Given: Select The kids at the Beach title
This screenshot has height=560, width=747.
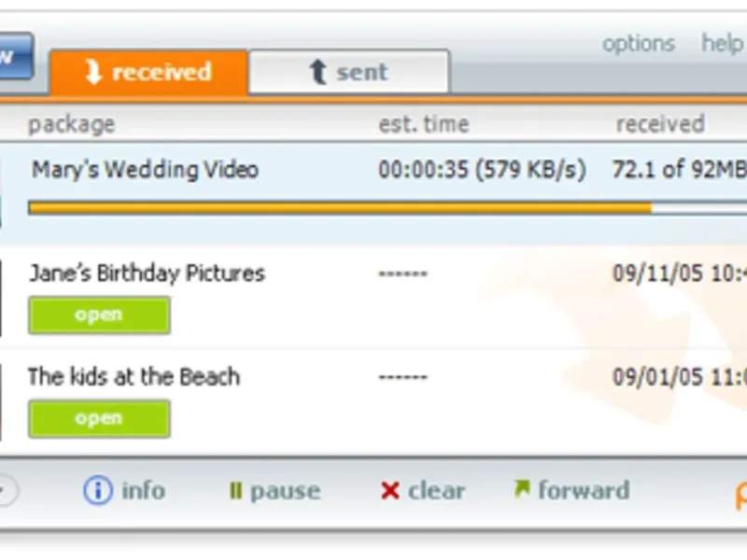Looking at the screenshot, I should pyautogui.click(x=134, y=377).
